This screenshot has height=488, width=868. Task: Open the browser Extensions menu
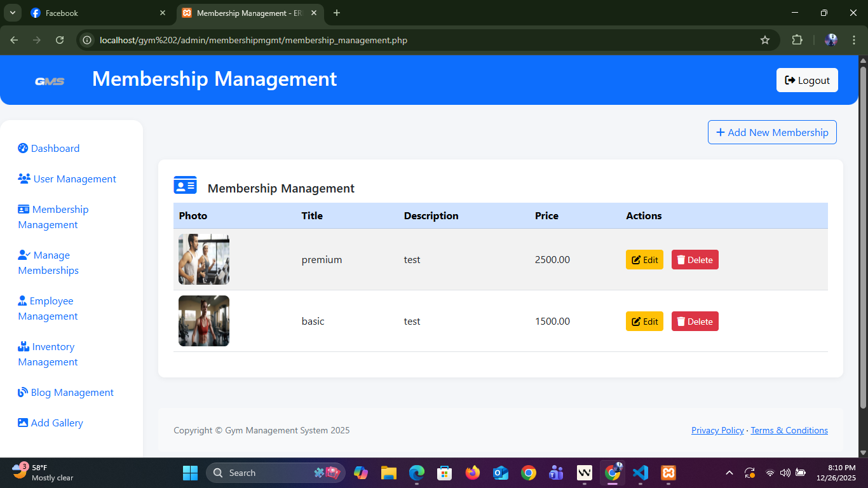coord(797,40)
